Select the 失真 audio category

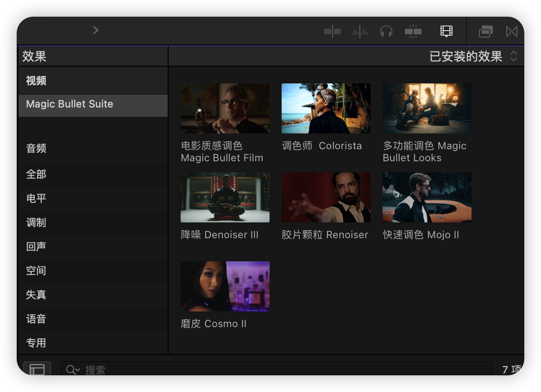(93, 295)
